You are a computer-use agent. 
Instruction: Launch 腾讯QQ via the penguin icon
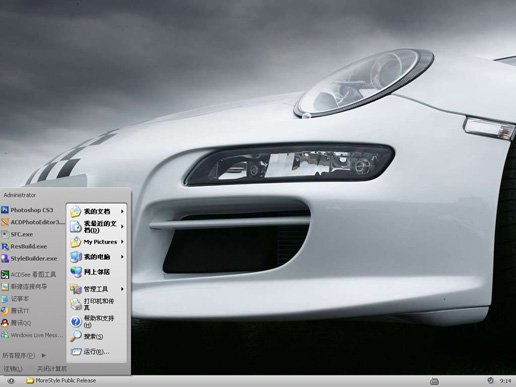coord(5,323)
